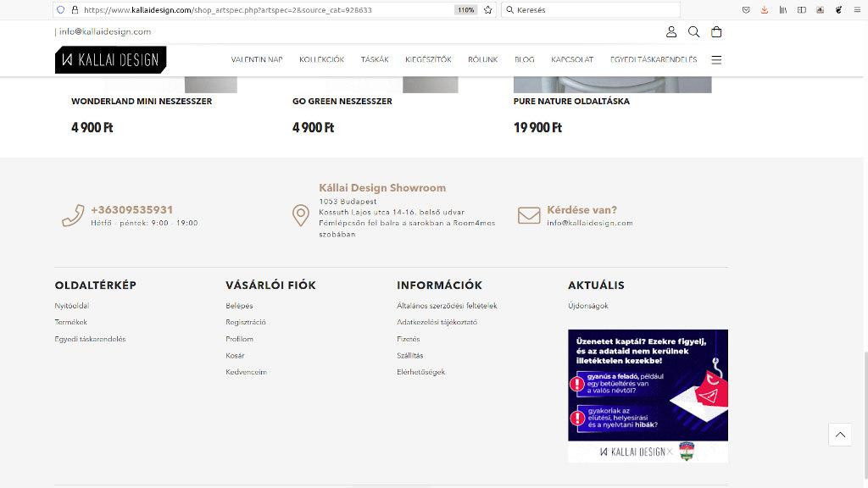Click the phone handset icon
The image size is (868, 488).
[x=73, y=216]
